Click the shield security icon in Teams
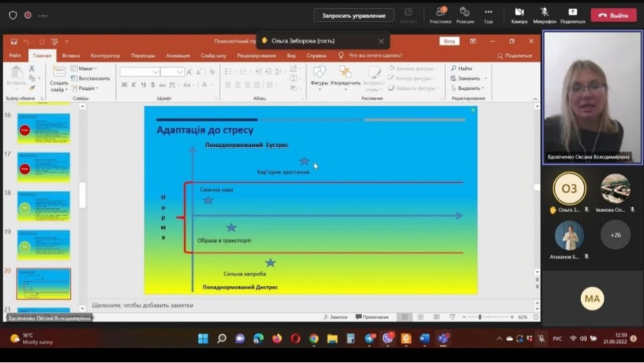This screenshot has height=363, width=644. tap(13, 15)
